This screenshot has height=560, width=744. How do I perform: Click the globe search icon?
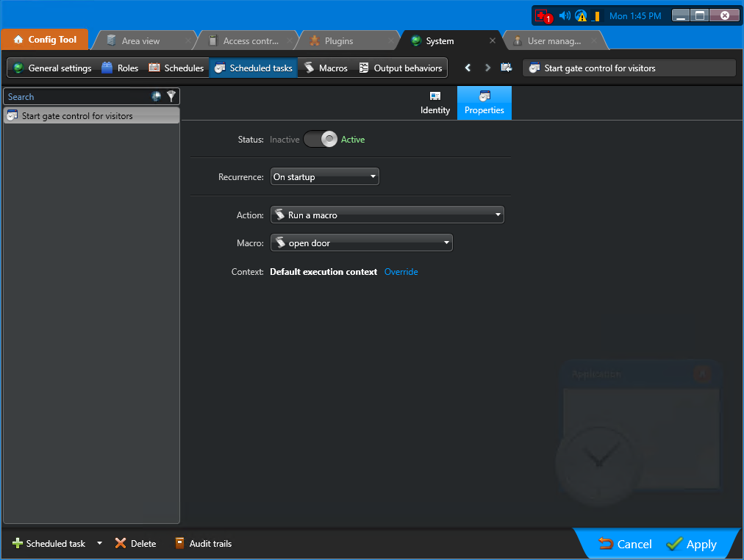point(155,96)
